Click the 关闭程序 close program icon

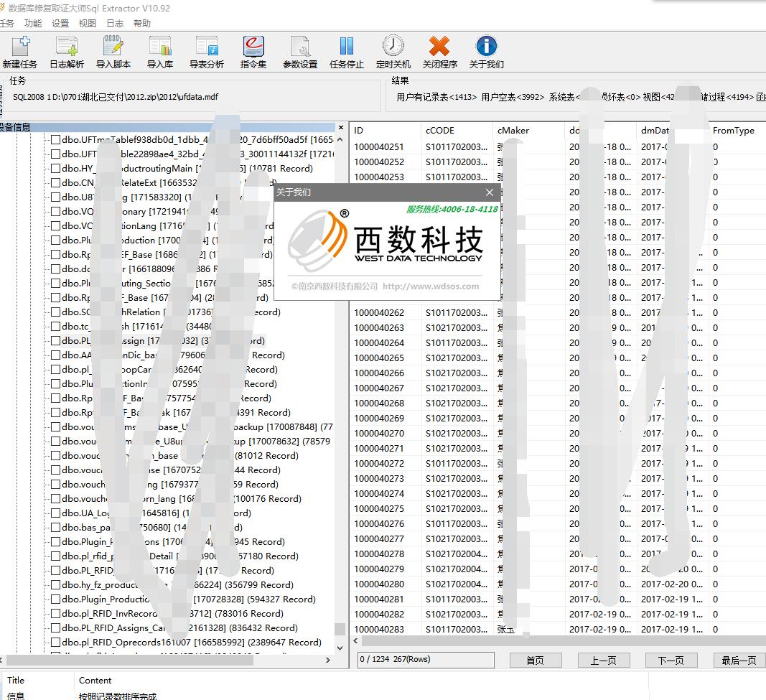coord(439,52)
